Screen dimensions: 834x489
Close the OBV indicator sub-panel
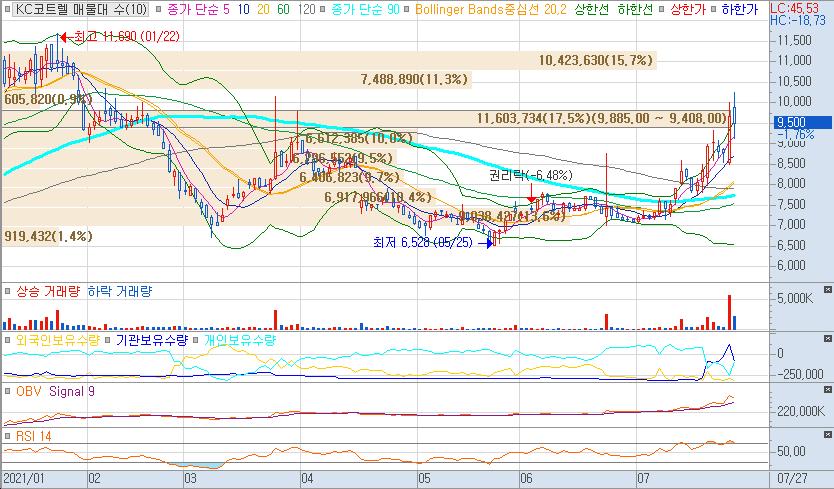(x=828, y=389)
